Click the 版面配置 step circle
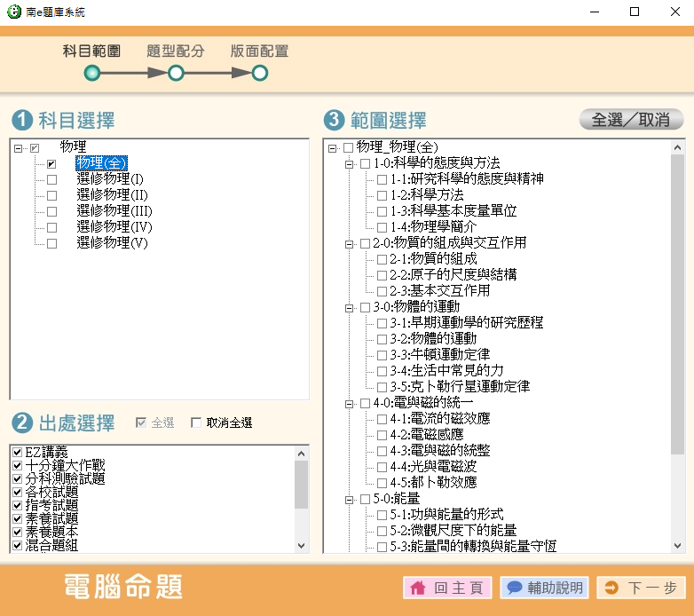 [x=260, y=73]
